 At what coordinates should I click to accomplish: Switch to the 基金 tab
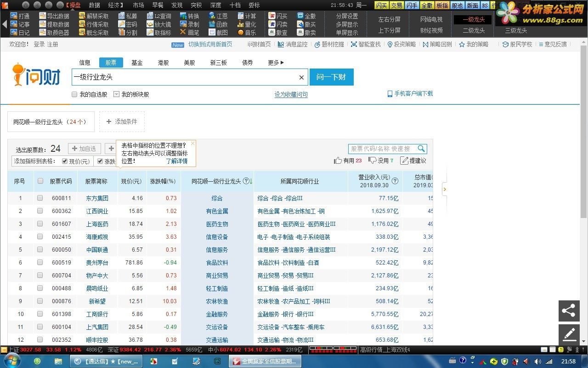(137, 63)
